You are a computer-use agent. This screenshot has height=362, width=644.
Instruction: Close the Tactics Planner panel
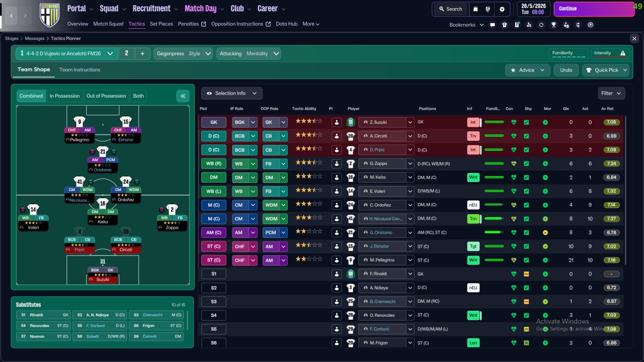coord(634,38)
